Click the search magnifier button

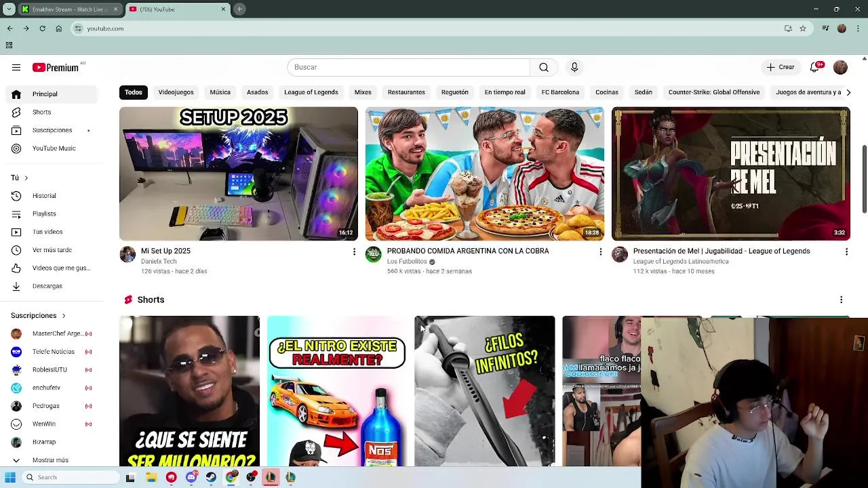(x=544, y=67)
